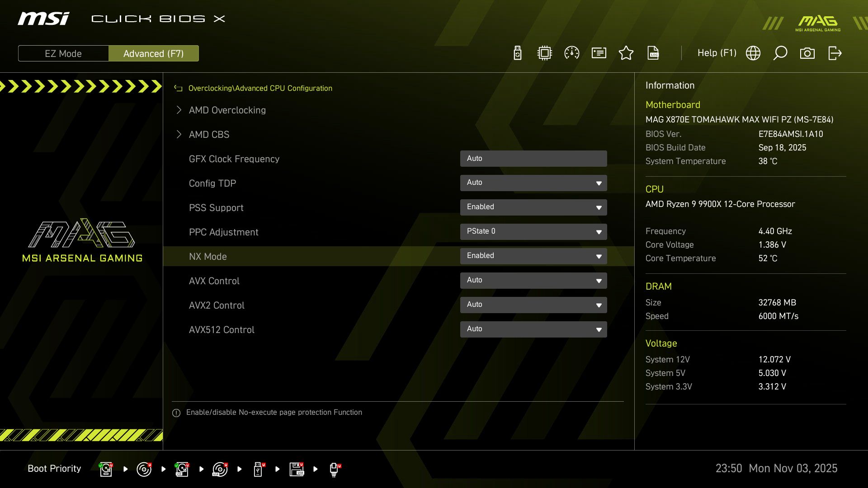Toggle AVX512 Control off Auto
The width and height of the screenshot is (868, 488).
coord(533,329)
